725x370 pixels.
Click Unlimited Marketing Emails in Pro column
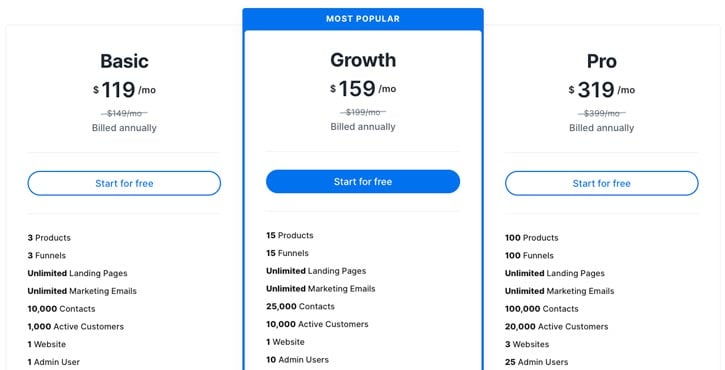tap(559, 291)
